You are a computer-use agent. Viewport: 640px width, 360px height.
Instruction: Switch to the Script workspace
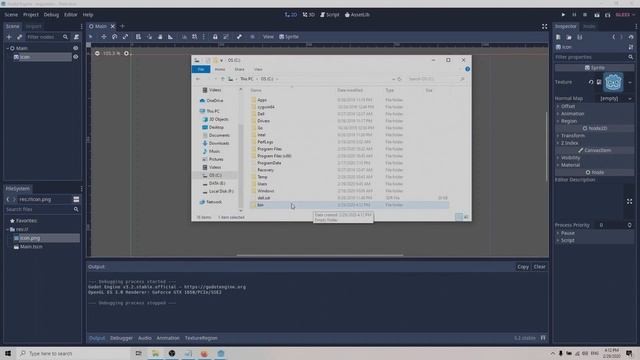pos(329,15)
